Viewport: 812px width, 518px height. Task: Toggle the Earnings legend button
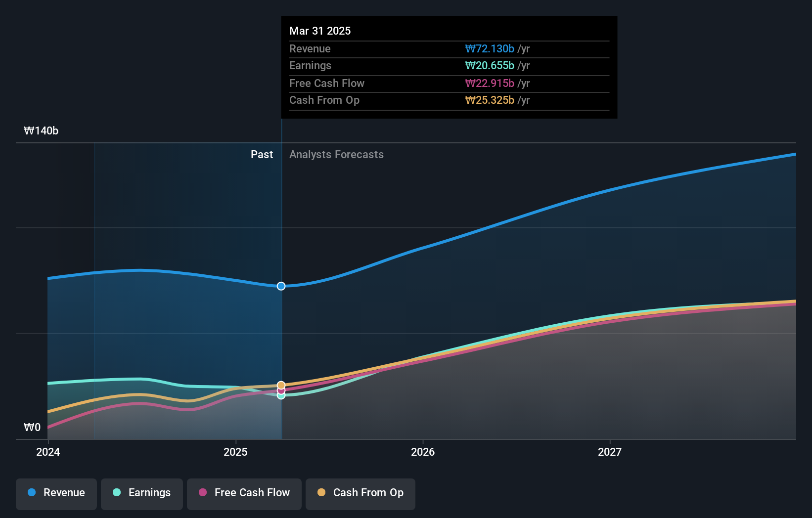pos(142,494)
